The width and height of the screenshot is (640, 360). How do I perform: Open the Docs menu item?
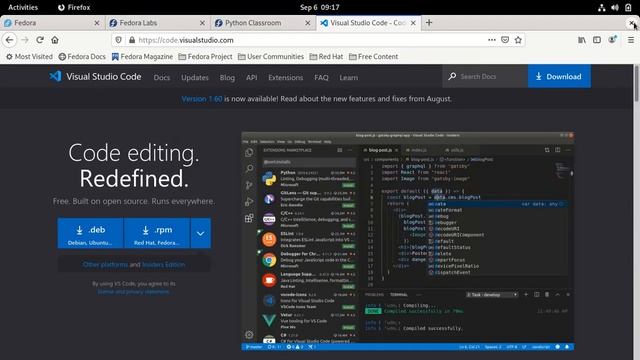tap(162, 78)
